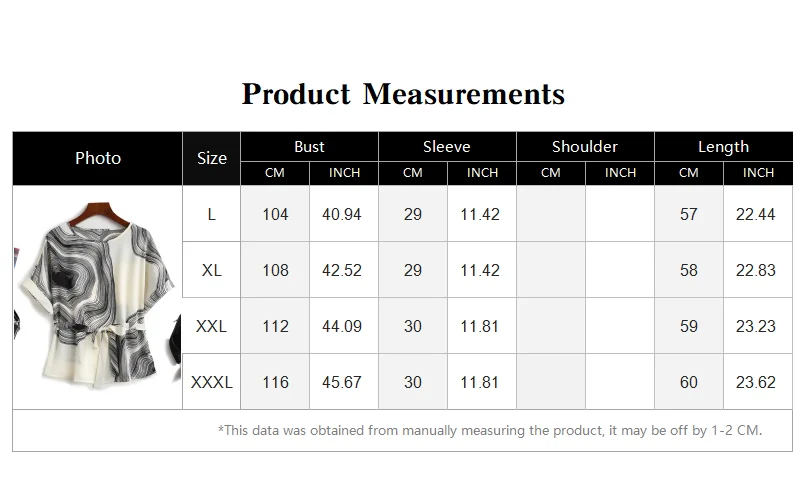Select the XXL size row label
This screenshot has width=808, height=484.
click(x=212, y=326)
